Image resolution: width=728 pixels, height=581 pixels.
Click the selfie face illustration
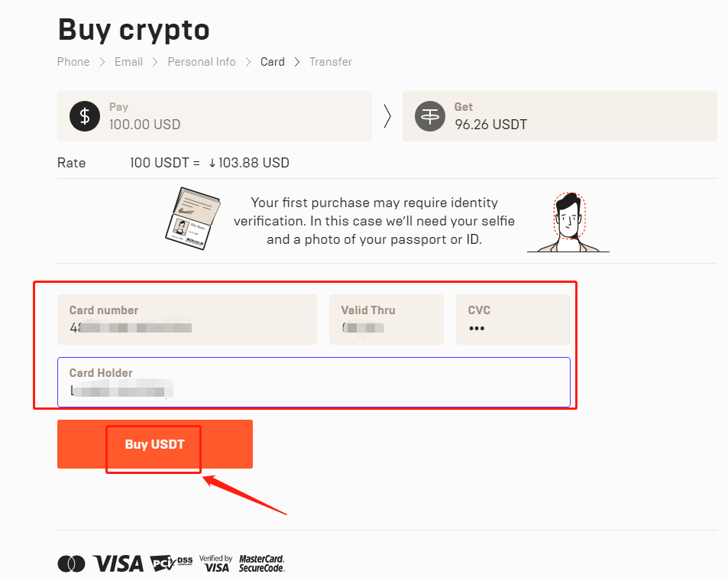[568, 222]
